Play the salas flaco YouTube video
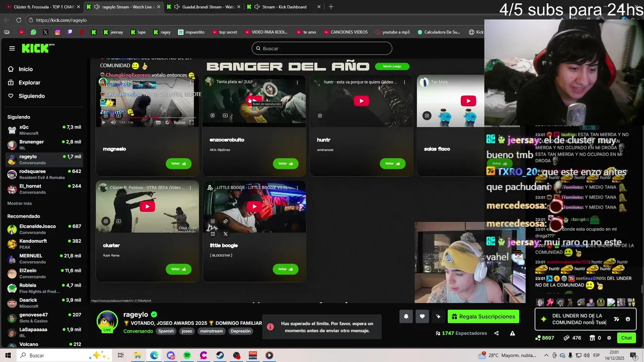This screenshot has width=644, height=362. coord(468,101)
